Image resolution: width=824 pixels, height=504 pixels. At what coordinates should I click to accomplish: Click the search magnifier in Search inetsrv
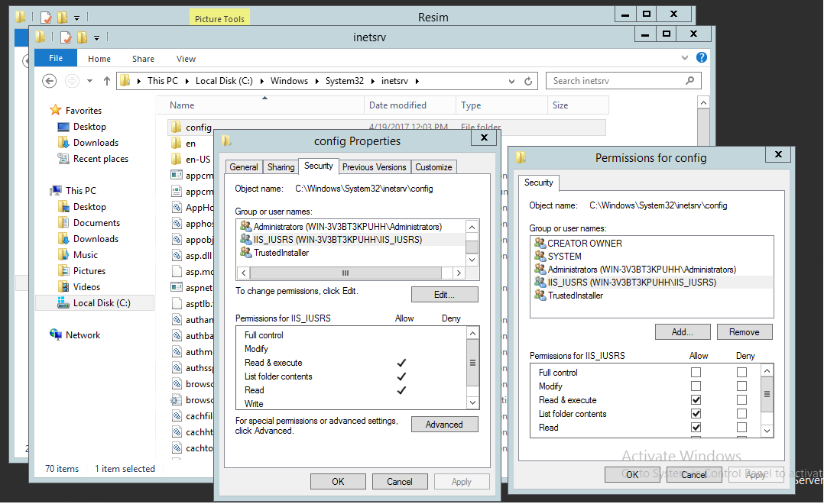(x=690, y=80)
